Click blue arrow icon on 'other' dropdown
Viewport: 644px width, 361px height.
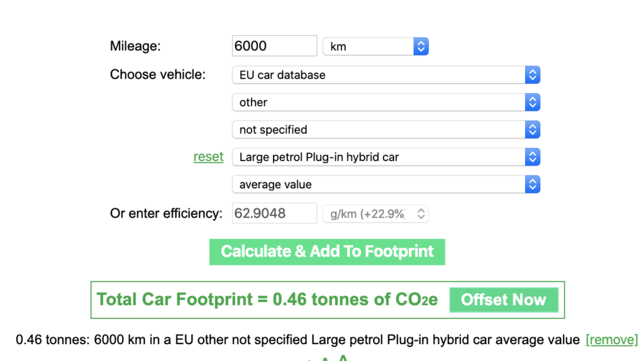coord(532,103)
